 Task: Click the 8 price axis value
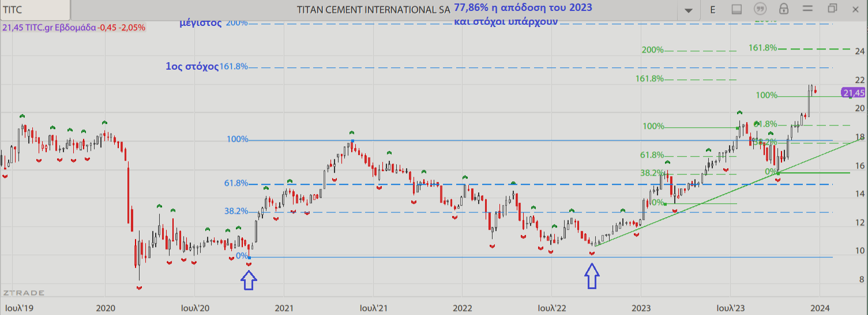[x=862, y=279]
